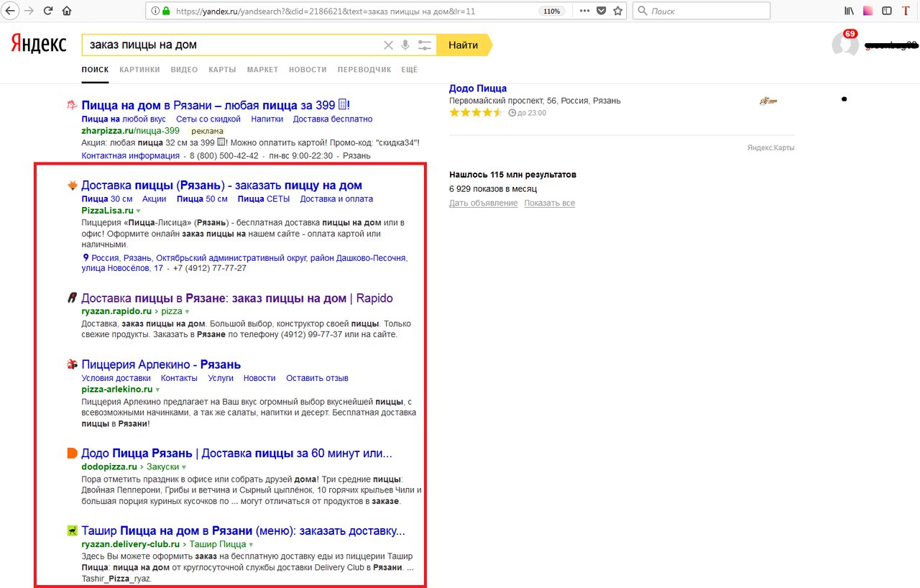Click the Яндекс.Карты attribution link
The image size is (920, 588).
coord(770,148)
